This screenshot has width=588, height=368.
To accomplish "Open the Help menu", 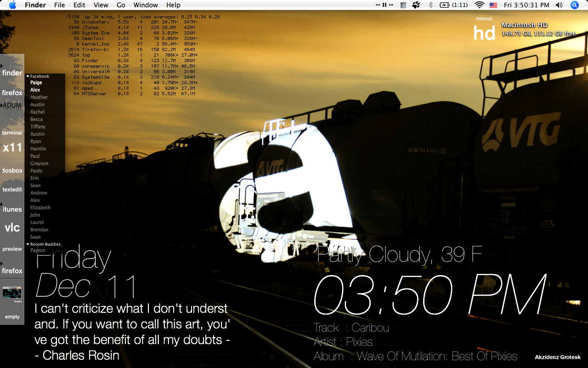I will [173, 5].
